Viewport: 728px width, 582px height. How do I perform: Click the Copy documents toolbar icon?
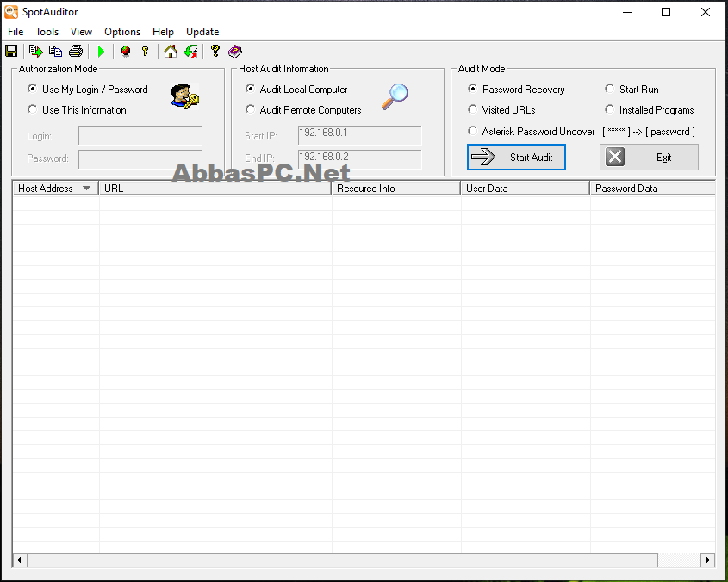click(x=56, y=51)
